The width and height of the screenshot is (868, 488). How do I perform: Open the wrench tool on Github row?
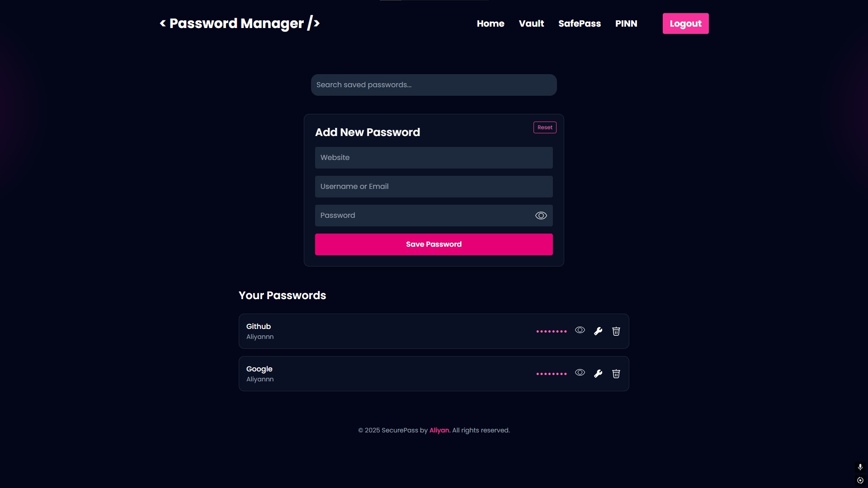(x=598, y=331)
